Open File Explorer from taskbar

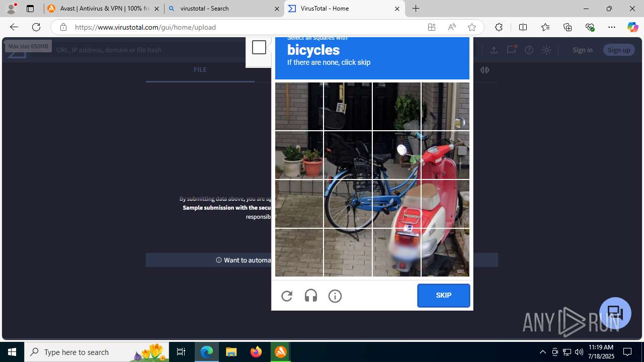tap(231, 352)
